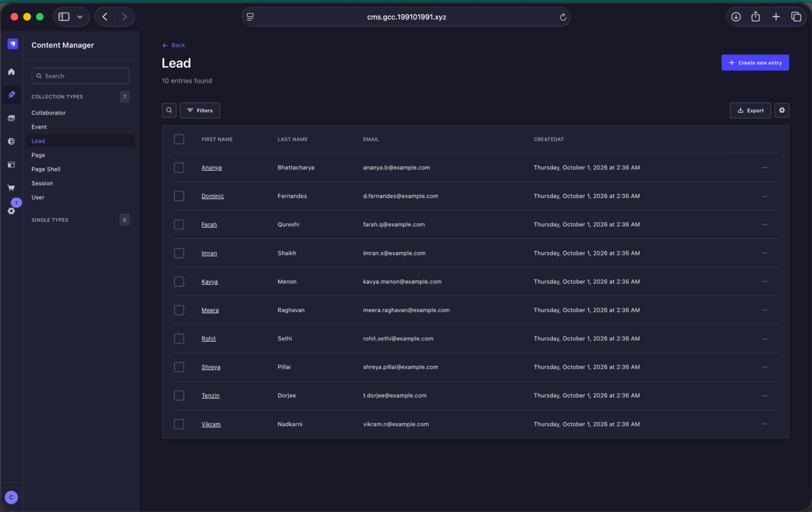Open the User collection type

point(38,198)
